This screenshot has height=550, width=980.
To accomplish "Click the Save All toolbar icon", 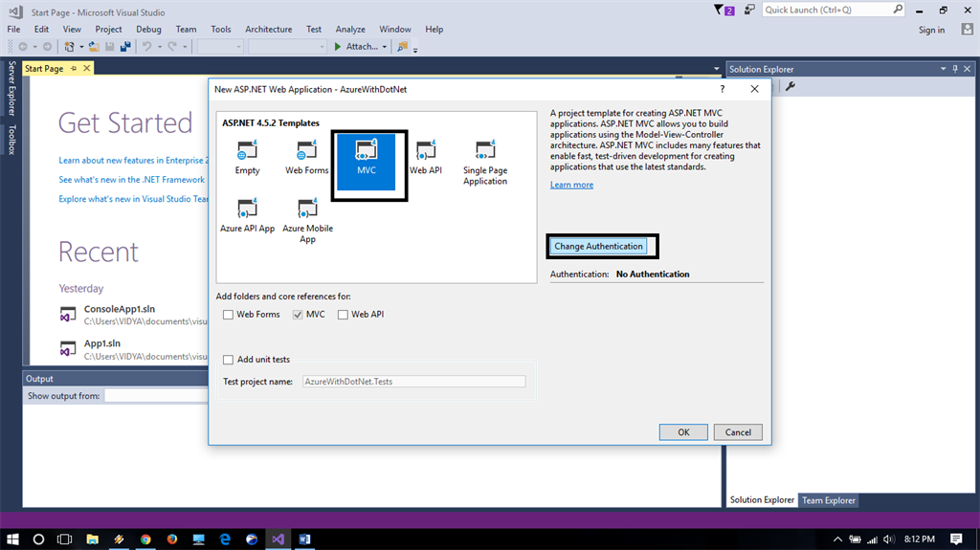I will click(x=125, y=46).
